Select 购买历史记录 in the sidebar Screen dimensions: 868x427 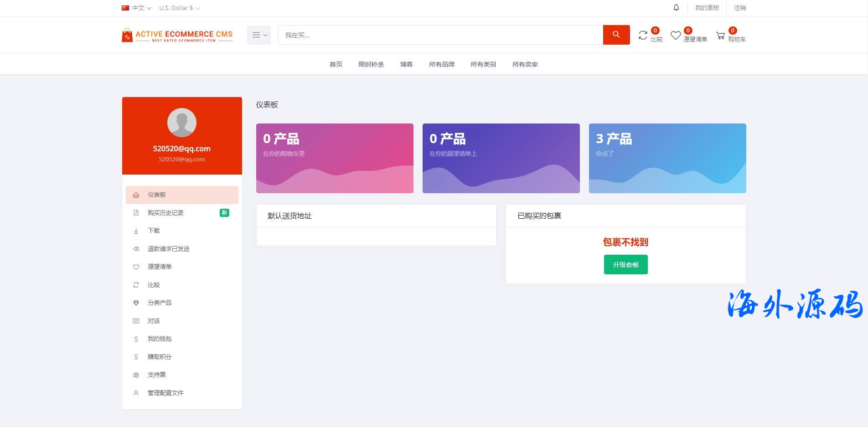pyautogui.click(x=165, y=213)
